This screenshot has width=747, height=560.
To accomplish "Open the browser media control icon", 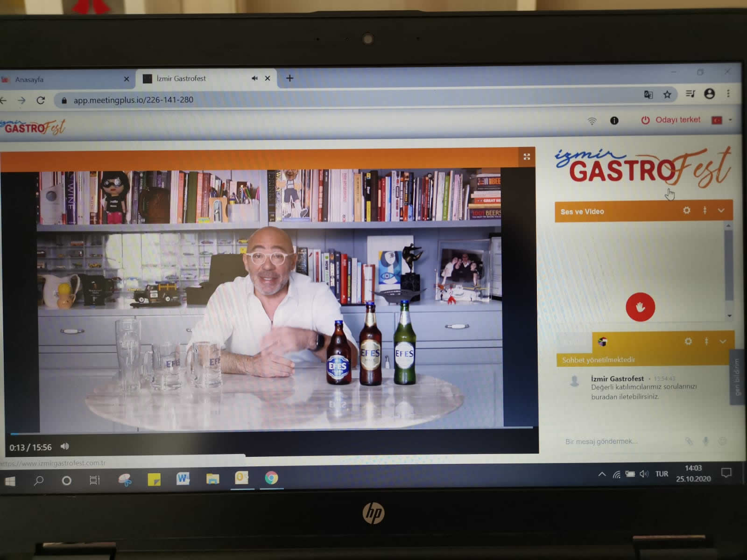I will coord(690,94).
